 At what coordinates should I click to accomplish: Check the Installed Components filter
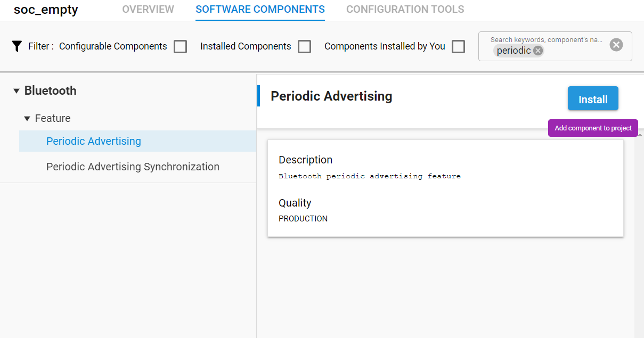tap(304, 46)
